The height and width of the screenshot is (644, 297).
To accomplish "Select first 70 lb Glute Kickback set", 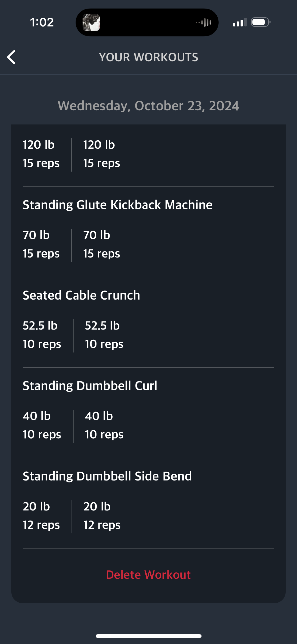I will point(41,244).
